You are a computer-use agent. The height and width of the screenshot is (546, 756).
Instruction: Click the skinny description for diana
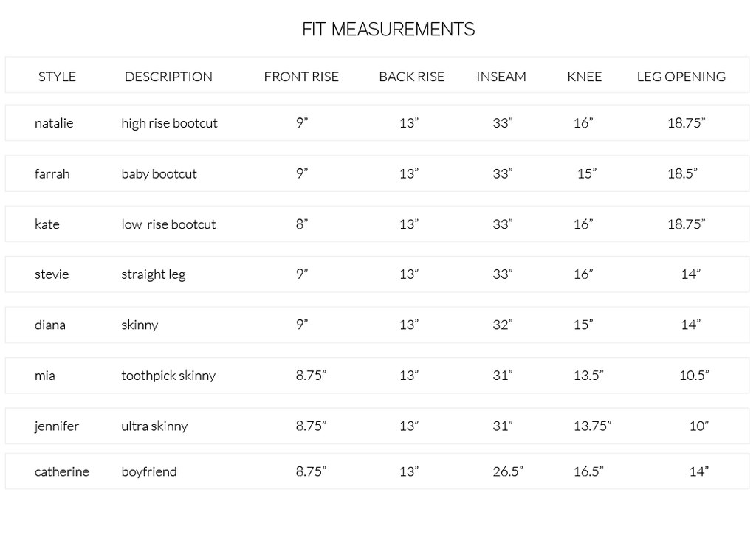click(x=140, y=325)
